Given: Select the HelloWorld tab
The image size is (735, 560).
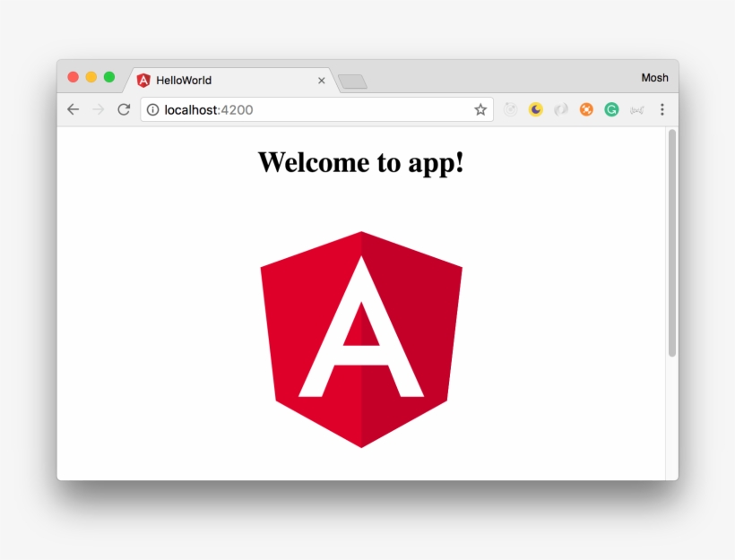Looking at the screenshot, I should [230, 81].
